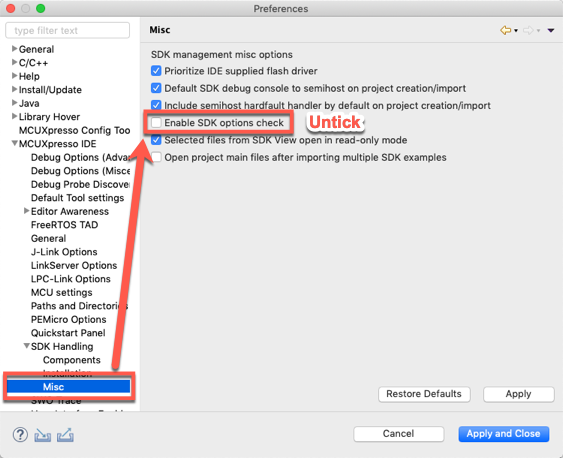Viewport: 563px width, 458px height.
Task: Click the Apply button
Action: (518, 394)
